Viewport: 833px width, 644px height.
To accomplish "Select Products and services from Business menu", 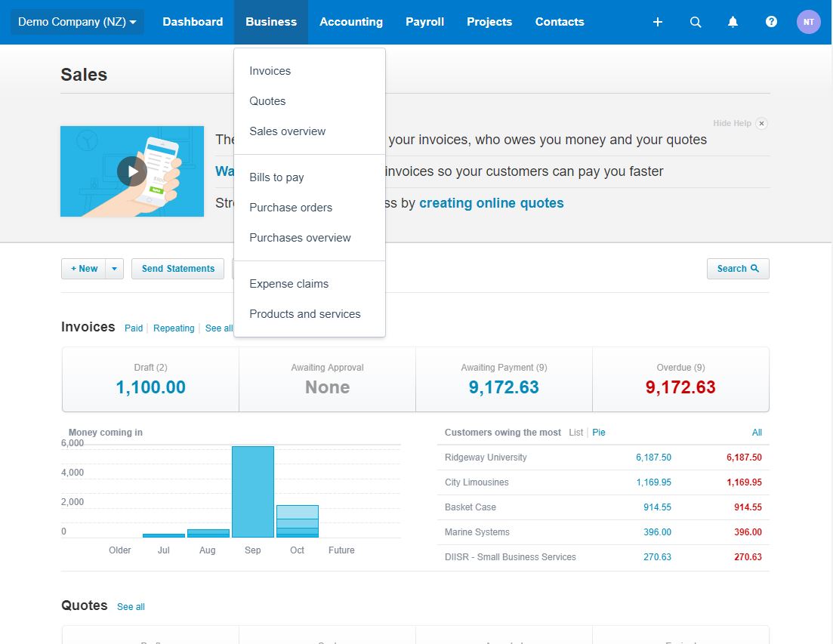I will pos(304,313).
